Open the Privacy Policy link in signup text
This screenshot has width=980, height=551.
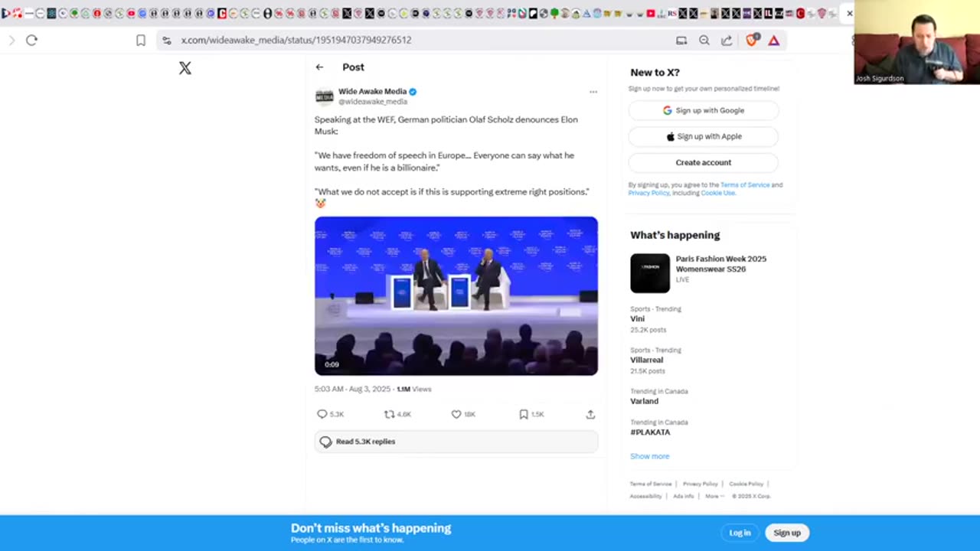[x=648, y=193]
